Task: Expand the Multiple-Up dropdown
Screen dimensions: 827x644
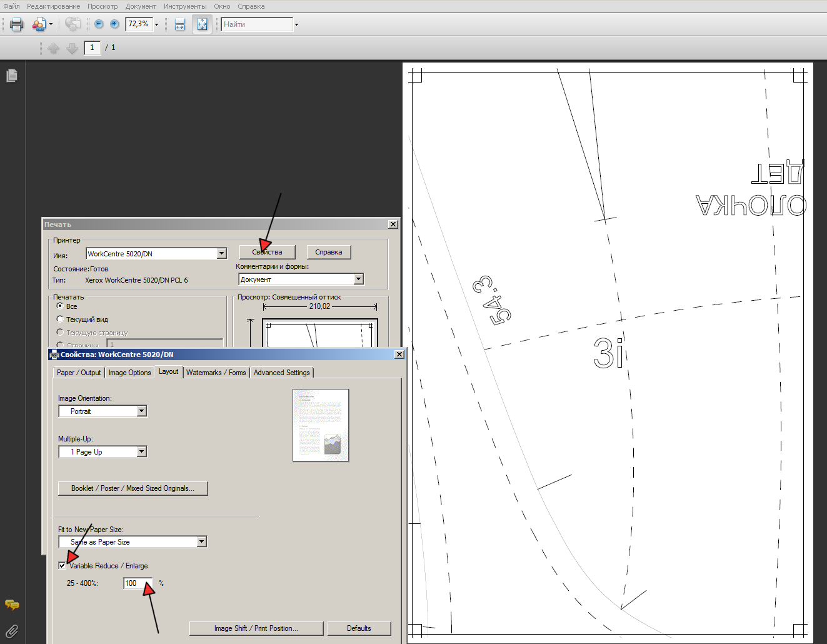Action: (x=142, y=451)
